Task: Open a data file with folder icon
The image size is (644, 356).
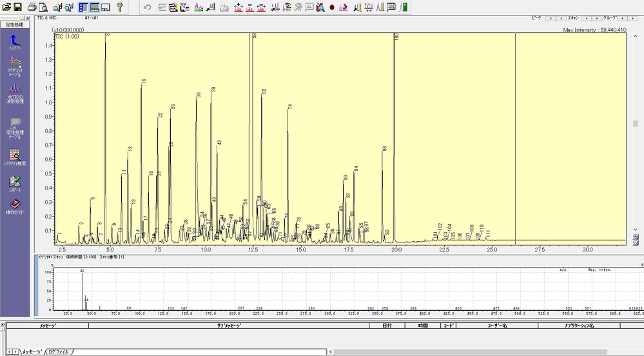Action: [x=6, y=7]
